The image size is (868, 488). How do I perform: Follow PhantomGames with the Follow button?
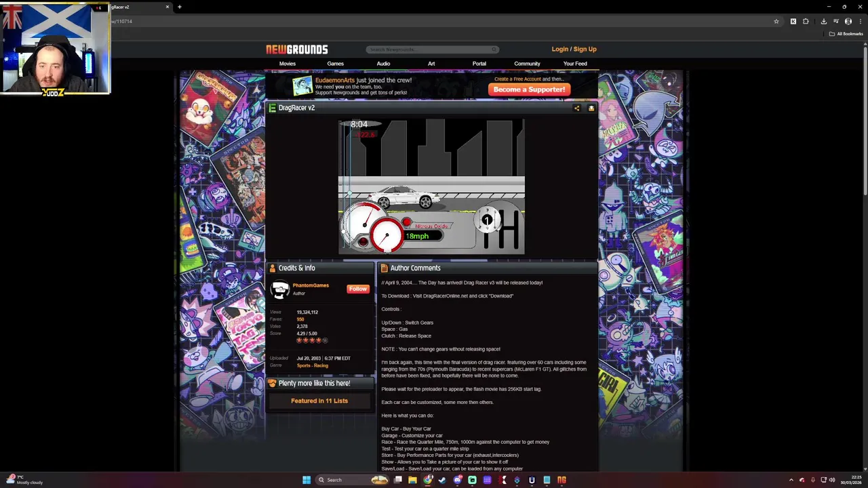[357, 289]
